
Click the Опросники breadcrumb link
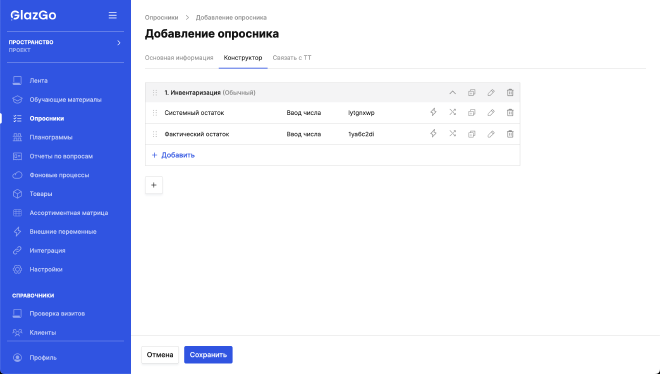coord(161,18)
